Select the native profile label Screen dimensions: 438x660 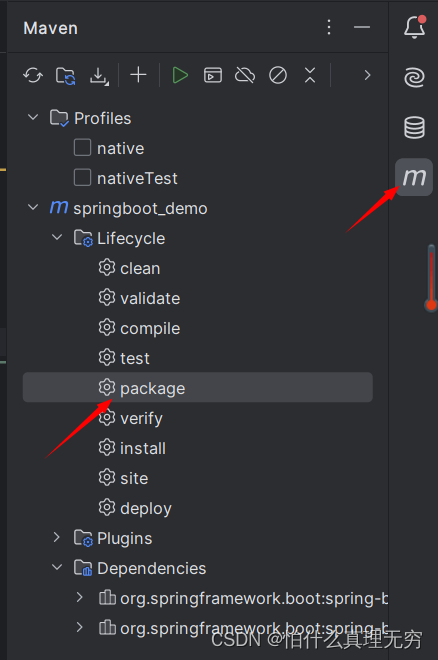[121, 148]
